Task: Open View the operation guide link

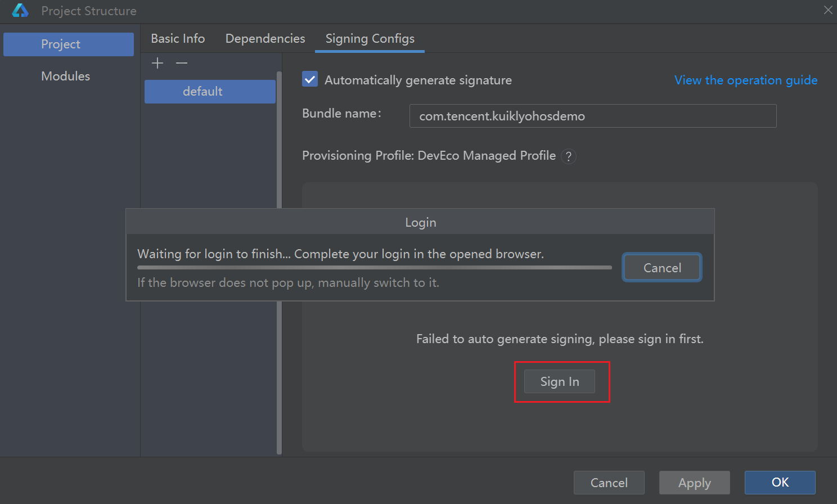Action: coord(746,80)
